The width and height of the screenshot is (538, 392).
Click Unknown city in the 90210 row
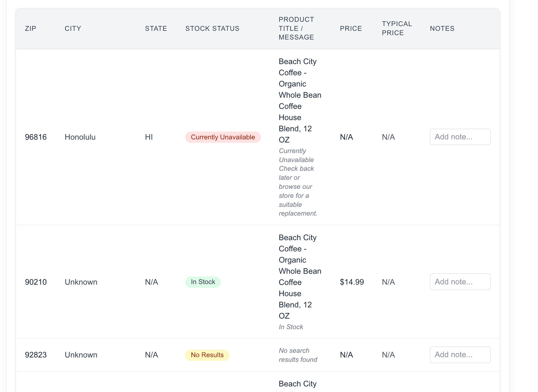81,282
